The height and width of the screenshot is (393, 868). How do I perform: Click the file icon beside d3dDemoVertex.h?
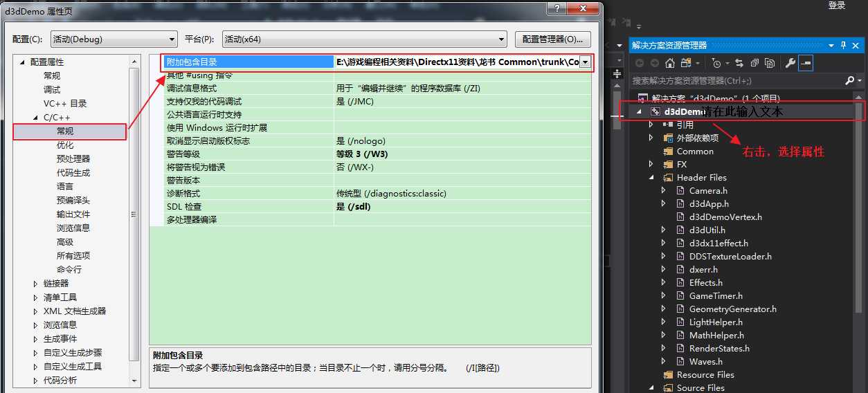(x=681, y=217)
